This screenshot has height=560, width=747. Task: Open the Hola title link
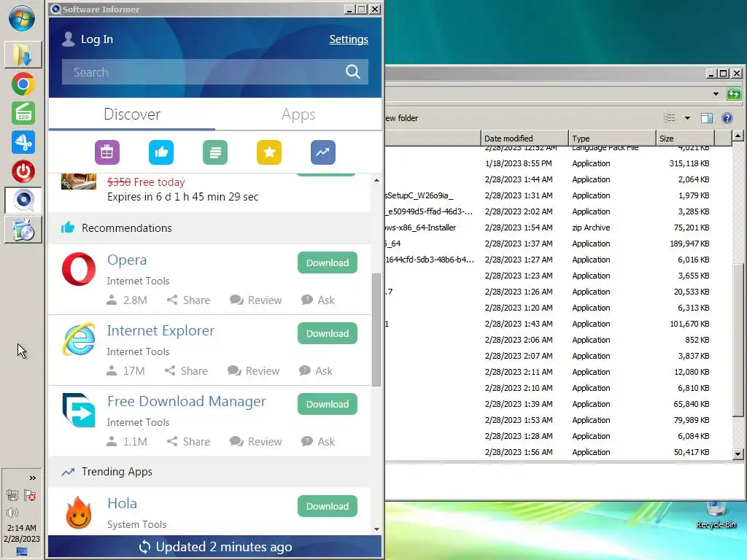point(122,503)
